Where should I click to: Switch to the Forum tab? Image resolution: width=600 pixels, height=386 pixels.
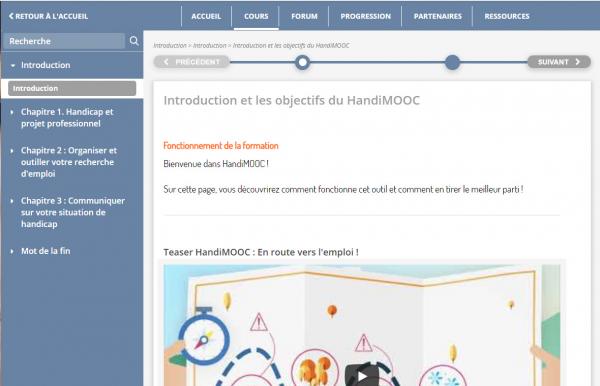[304, 16]
